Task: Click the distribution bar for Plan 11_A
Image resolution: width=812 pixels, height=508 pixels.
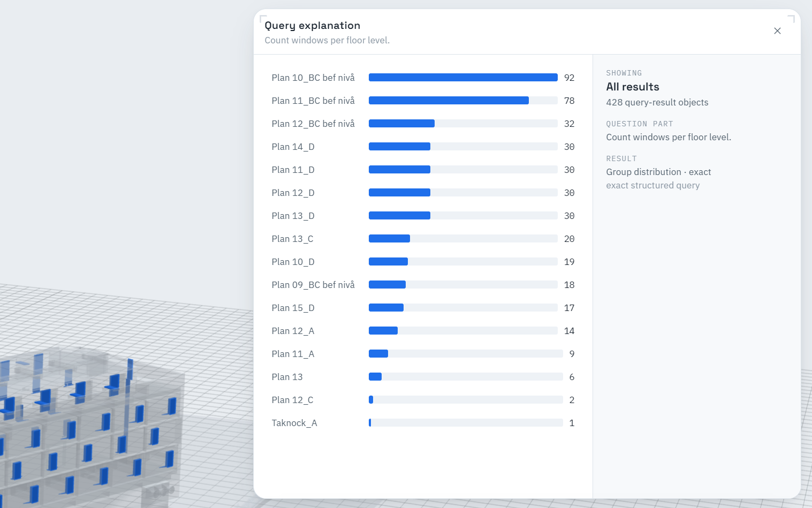Action: [466, 354]
